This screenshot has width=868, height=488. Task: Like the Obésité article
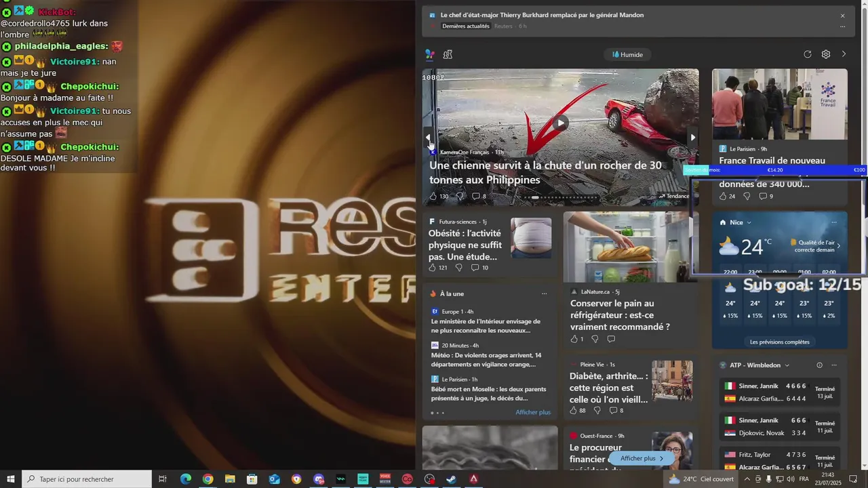(x=438, y=268)
